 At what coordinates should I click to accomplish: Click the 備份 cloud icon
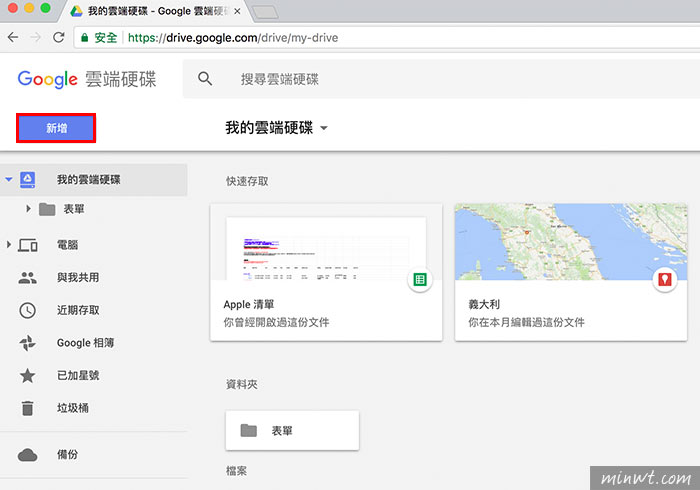click(28, 455)
